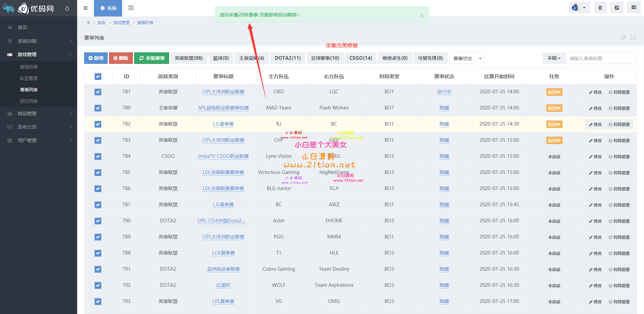Open the grid apps icon in top bar

pos(131,8)
